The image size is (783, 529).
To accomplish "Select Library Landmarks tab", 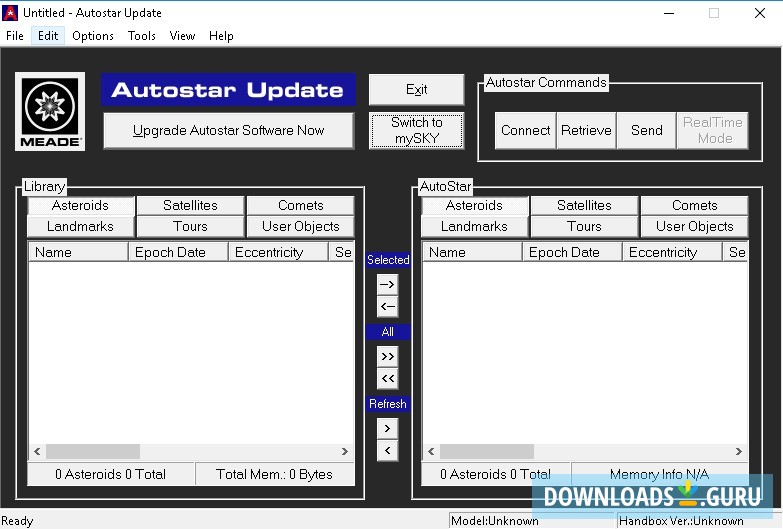I will point(80,226).
